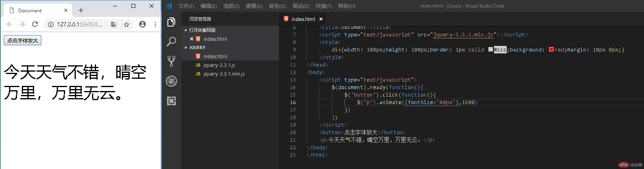Select the index.html editor tab
Viewport: 644px width, 169px height.
pyautogui.click(x=303, y=19)
